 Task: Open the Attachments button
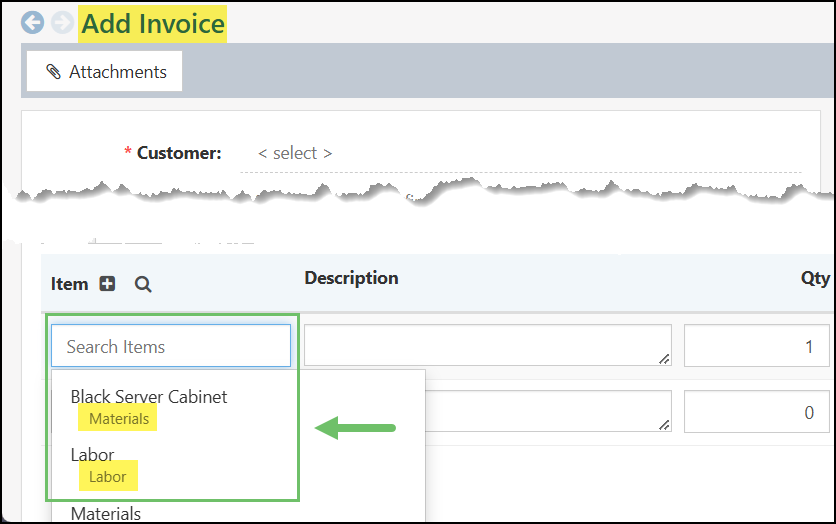(x=104, y=71)
